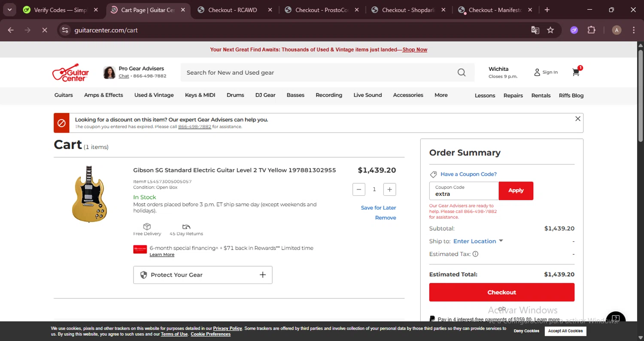Increase guitar quantity with plus button
Viewport: 644px width, 341px height.
click(x=389, y=189)
